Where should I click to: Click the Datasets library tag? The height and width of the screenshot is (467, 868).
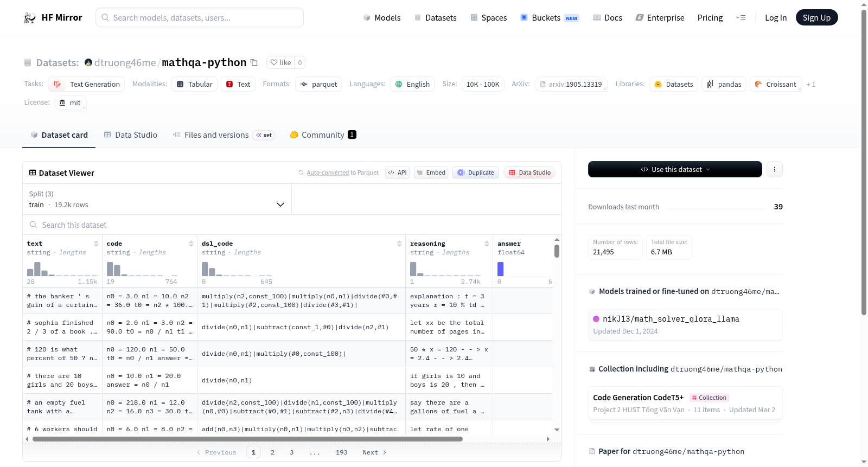pos(673,84)
